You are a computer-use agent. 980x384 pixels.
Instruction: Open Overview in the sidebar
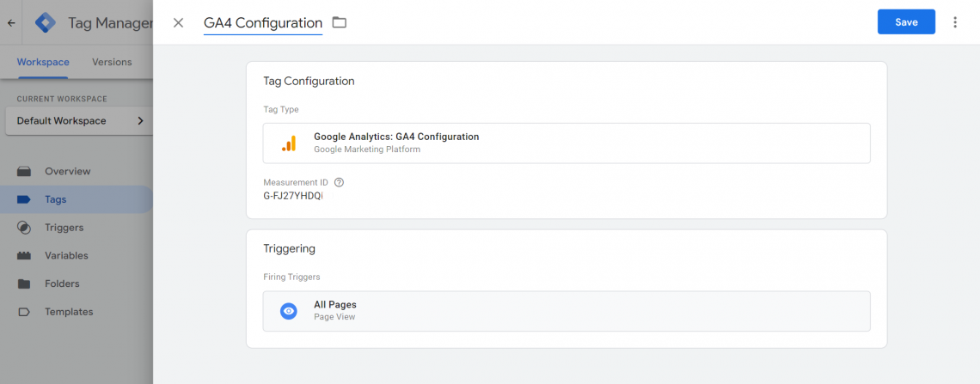coord(67,171)
